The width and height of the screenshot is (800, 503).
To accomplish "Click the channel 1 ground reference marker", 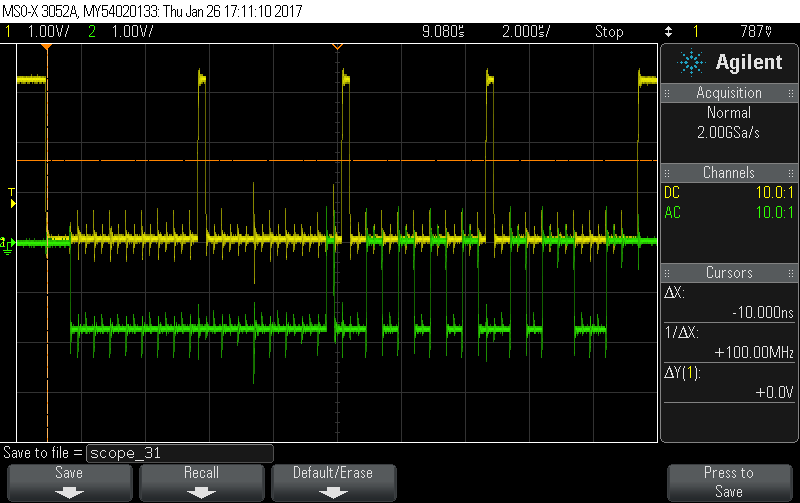I will [6, 242].
